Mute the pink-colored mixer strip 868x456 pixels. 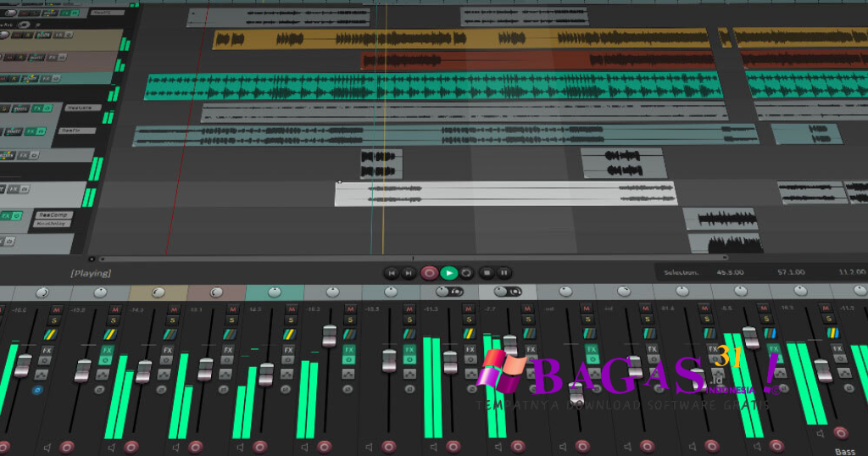tap(232, 310)
